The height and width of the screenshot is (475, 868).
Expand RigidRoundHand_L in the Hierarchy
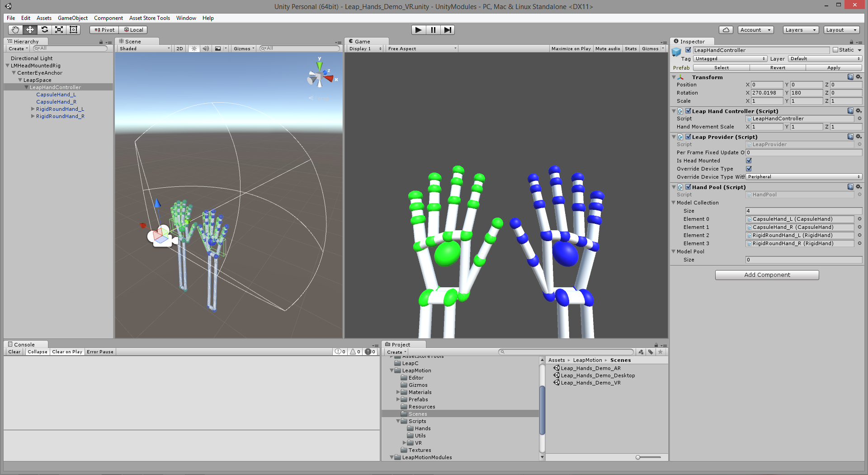pos(32,109)
